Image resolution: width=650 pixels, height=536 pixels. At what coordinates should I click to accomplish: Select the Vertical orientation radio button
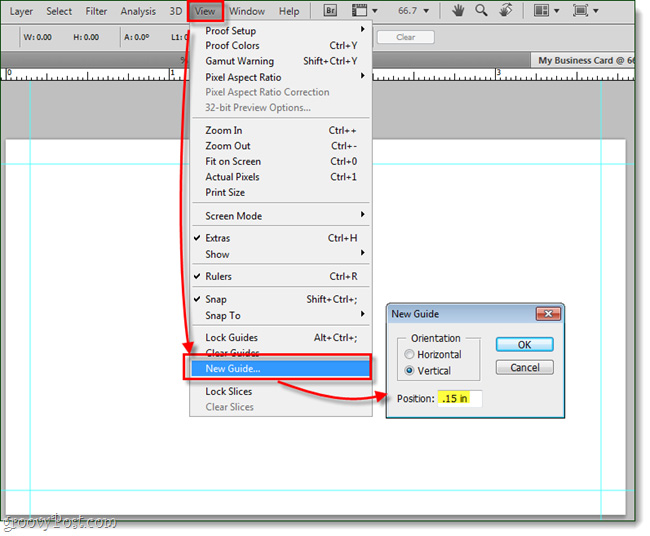[x=409, y=370]
